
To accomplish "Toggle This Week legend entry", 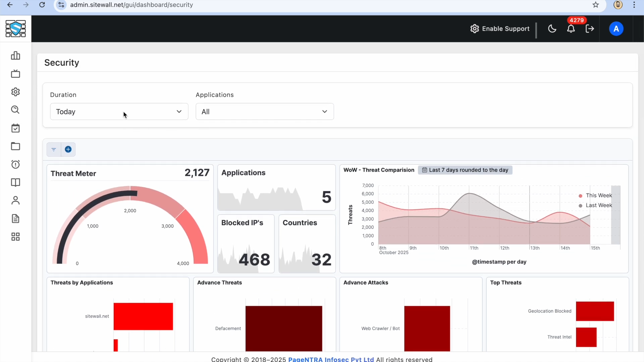I will tap(595, 195).
